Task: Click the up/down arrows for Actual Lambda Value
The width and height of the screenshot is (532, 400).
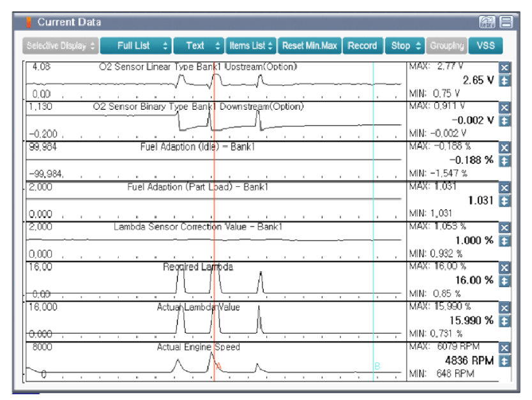Action: (x=505, y=321)
